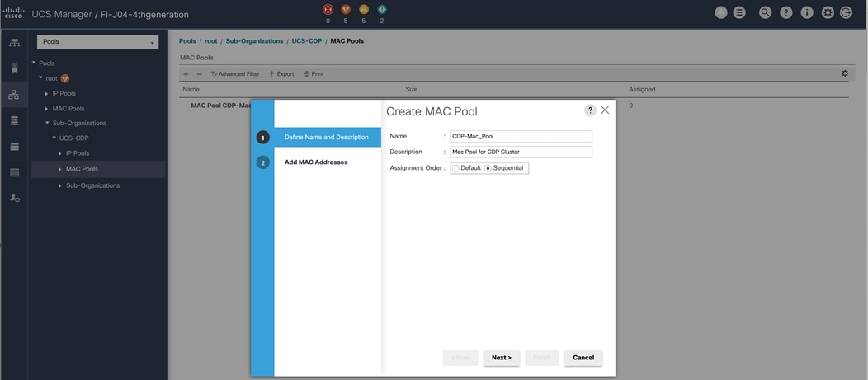This screenshot has width=868, height=380.
Task: Select Define Name and Description step
Action: 326,137
